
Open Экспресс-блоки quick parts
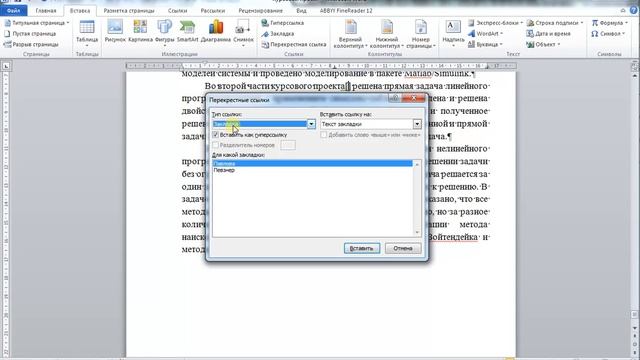(495, 23)
